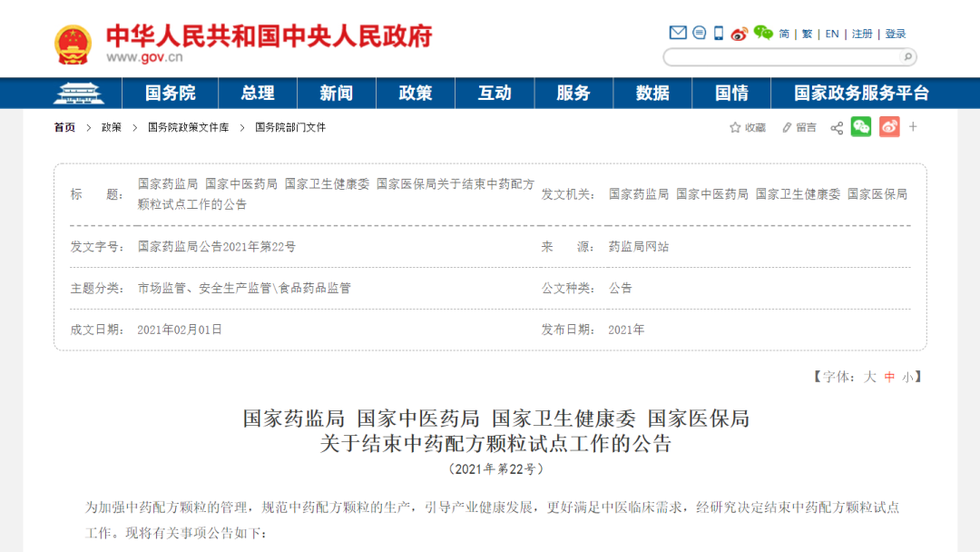This screenshot has height=552, width=980.
Task: Select large font size 大
Action: (x=869, y=377)
